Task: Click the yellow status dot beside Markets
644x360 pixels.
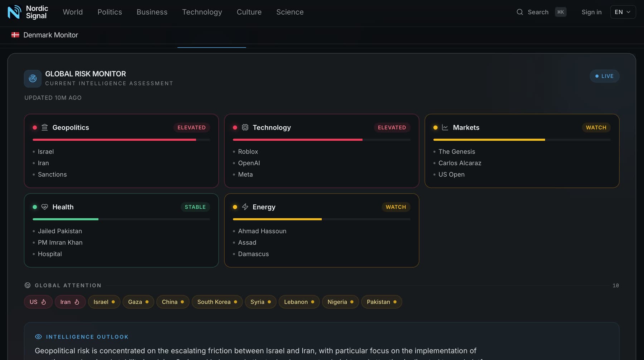Action: [x=435, y=127]
